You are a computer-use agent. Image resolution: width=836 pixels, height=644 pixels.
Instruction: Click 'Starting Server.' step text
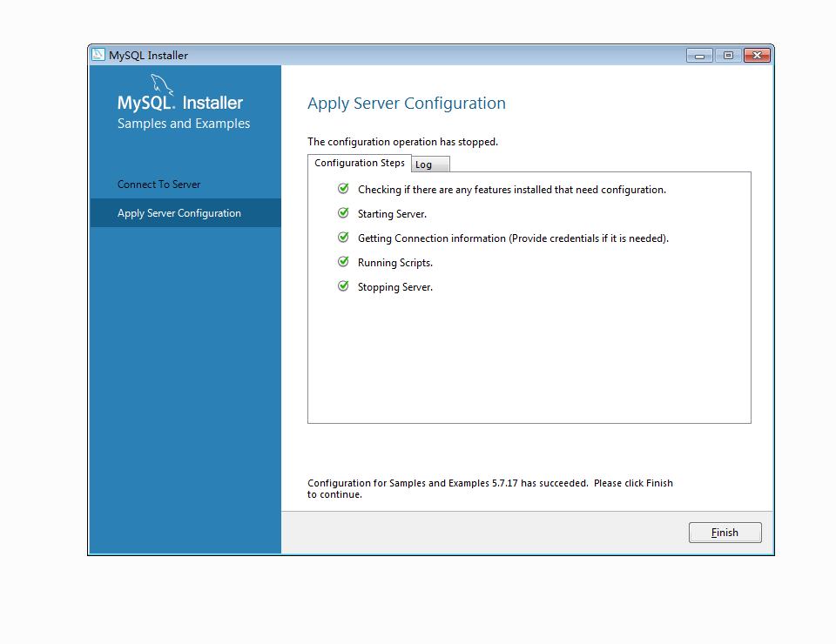[392, 214]
